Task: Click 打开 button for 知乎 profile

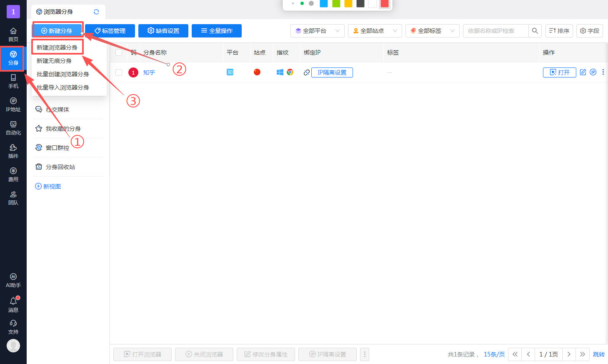Action: (559, 72)
